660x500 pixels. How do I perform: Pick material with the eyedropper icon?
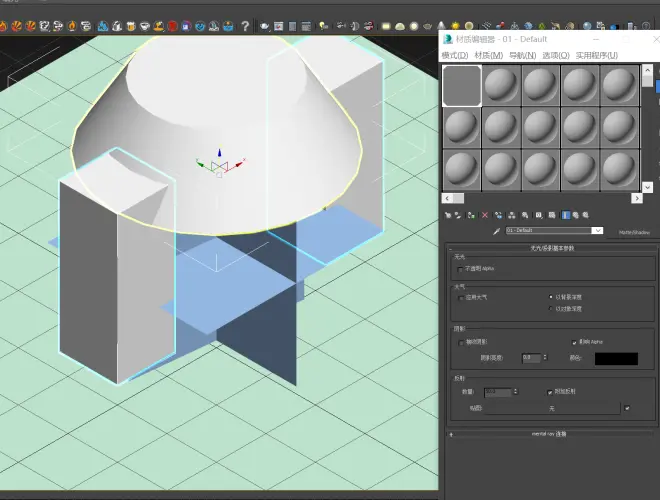(497, 231)
